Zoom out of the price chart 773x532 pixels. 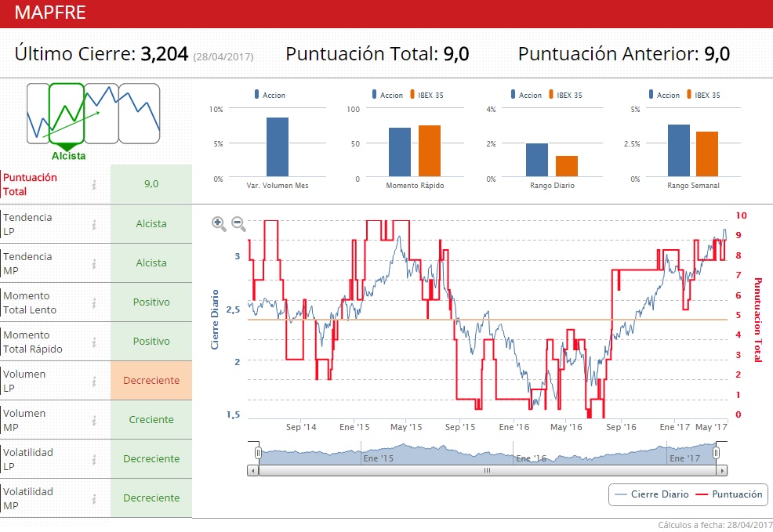238,223
